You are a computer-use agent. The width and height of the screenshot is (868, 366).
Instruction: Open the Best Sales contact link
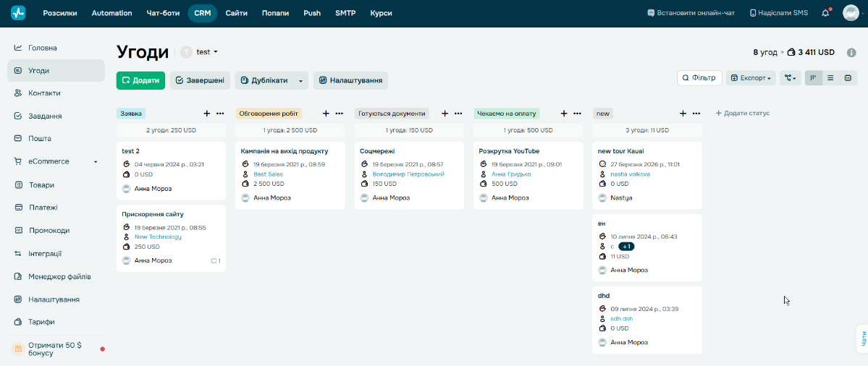coord(268,174)
